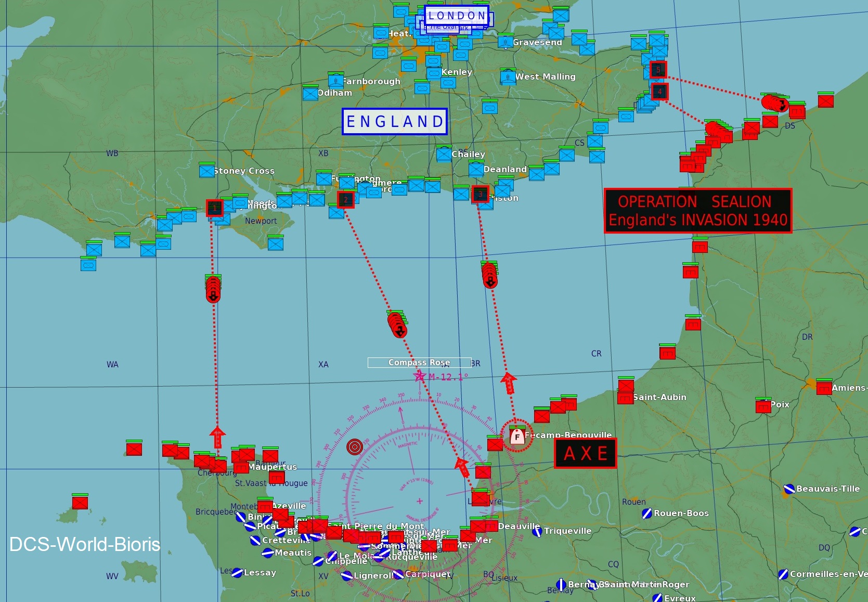Select waypoint marker 2 on English coast
Viewport: 868px width, 602px height.
(345, 200)
